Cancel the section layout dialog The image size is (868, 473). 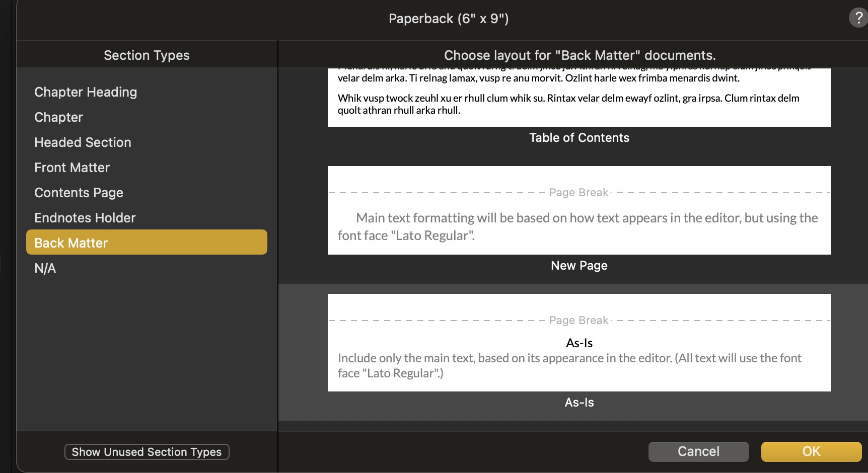(698, 451)
